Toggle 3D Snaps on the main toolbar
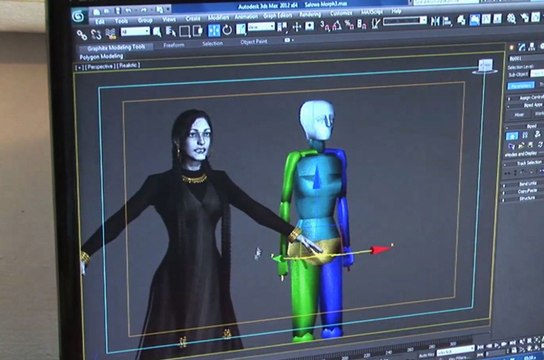 (325, 25)
